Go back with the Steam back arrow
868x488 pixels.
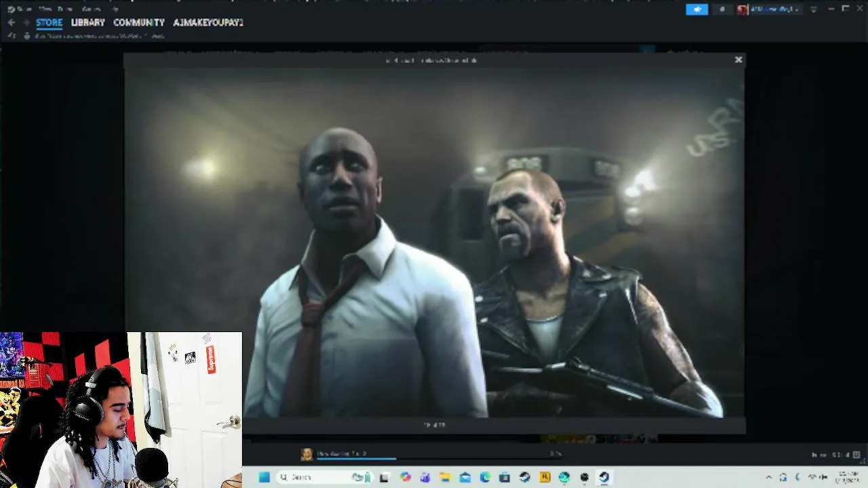point(11,22)
